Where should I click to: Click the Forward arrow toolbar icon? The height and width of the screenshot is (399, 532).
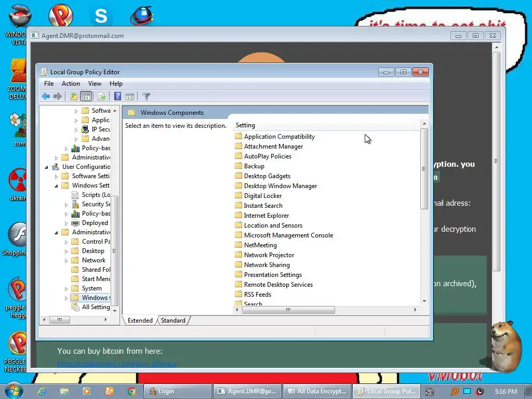pyautogui.click(x=58, y=96)
